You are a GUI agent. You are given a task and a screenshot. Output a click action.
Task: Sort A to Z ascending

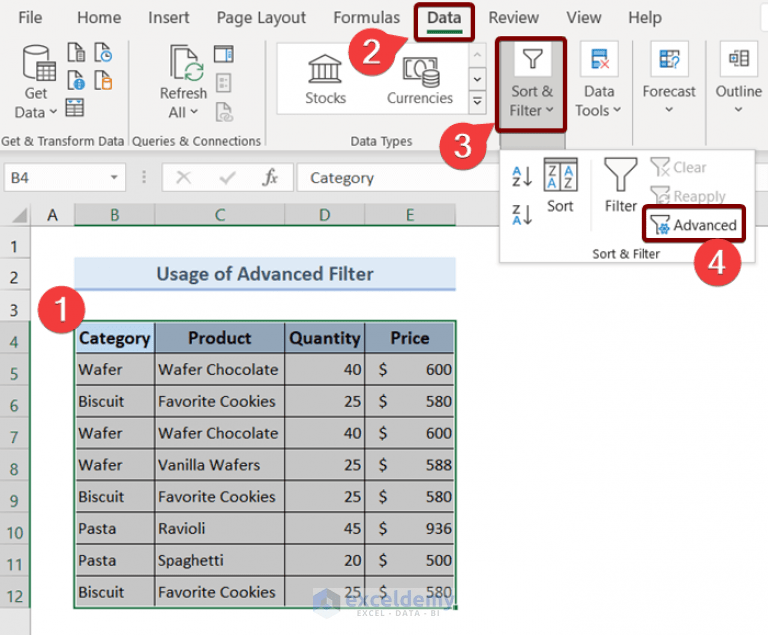coord(522,176)
